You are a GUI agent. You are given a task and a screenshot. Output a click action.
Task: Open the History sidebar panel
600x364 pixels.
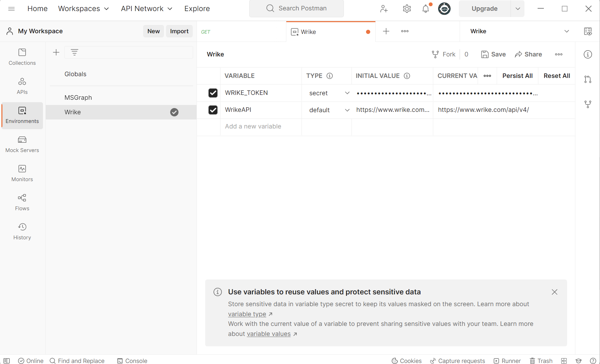22,232
